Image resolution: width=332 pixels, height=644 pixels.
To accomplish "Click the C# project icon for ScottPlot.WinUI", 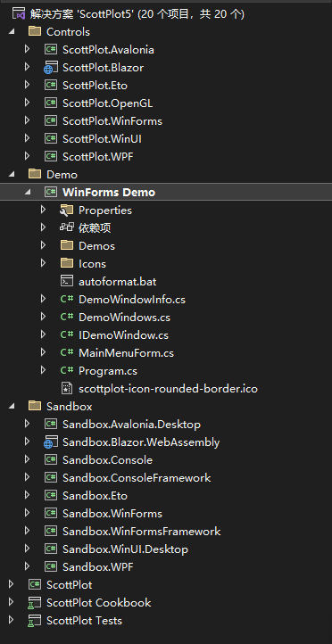I will coord(51,139).
